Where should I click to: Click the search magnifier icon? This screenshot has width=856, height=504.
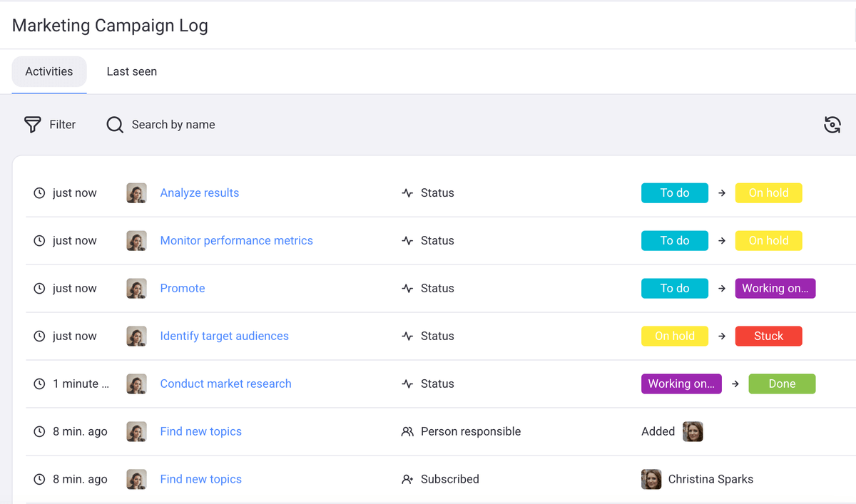point(115,125)
